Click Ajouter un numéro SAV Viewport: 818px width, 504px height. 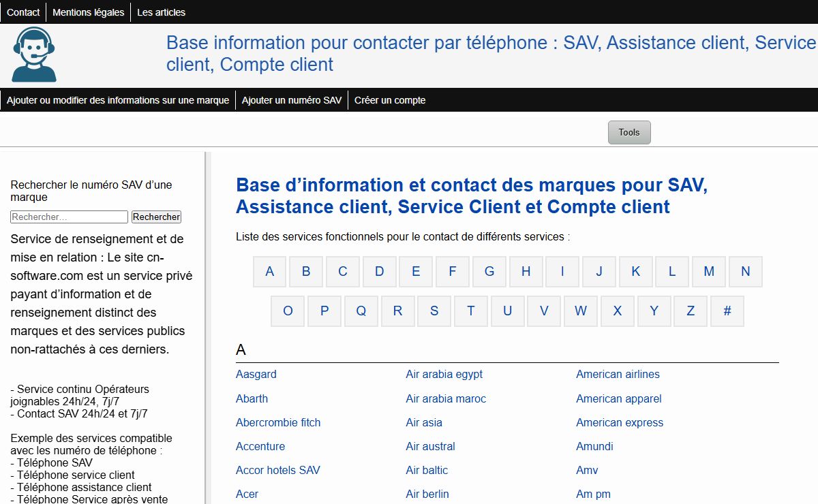tap(292, 100)
